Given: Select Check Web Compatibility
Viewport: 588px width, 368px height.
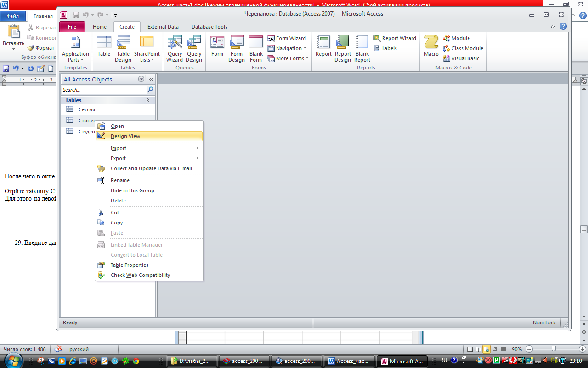Looking at the screenshot, I should pyautogui.click(x=149, y=275).
